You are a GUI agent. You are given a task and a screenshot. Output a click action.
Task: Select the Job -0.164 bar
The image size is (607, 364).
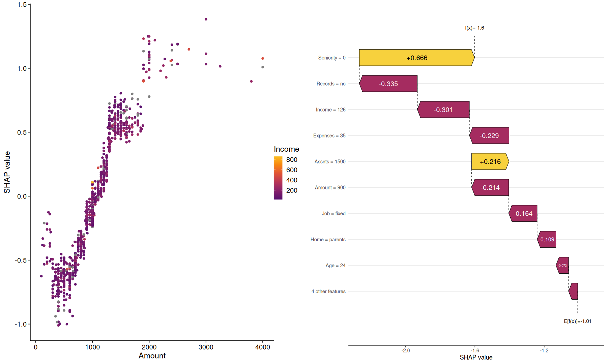click(x=523, y=213)
